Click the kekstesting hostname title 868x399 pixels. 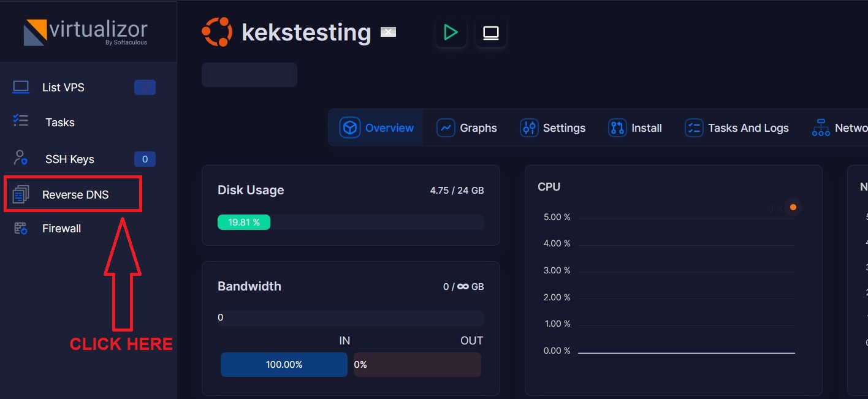coord(306,32)
